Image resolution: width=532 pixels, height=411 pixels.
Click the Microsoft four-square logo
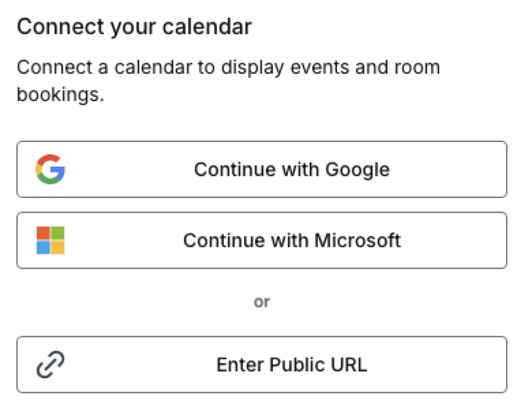point(50,240)
